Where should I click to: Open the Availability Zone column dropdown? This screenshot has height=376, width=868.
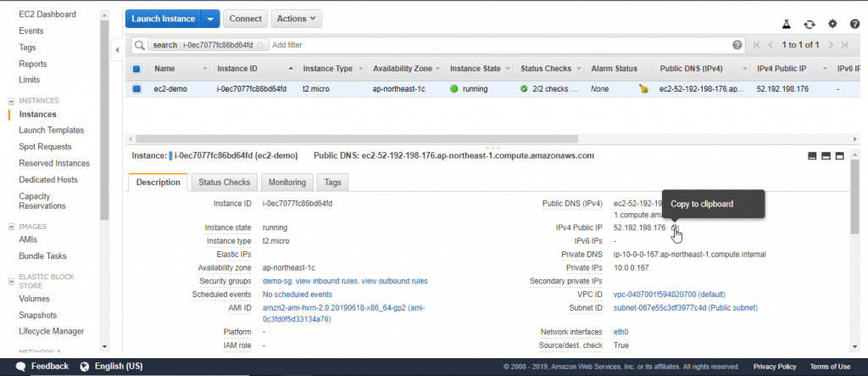(438, 69)
